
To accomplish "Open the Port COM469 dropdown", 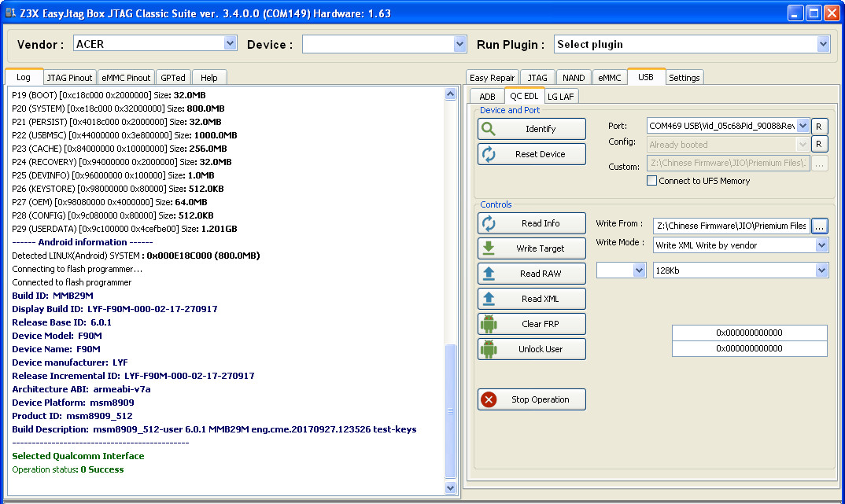I will (803, 126).
